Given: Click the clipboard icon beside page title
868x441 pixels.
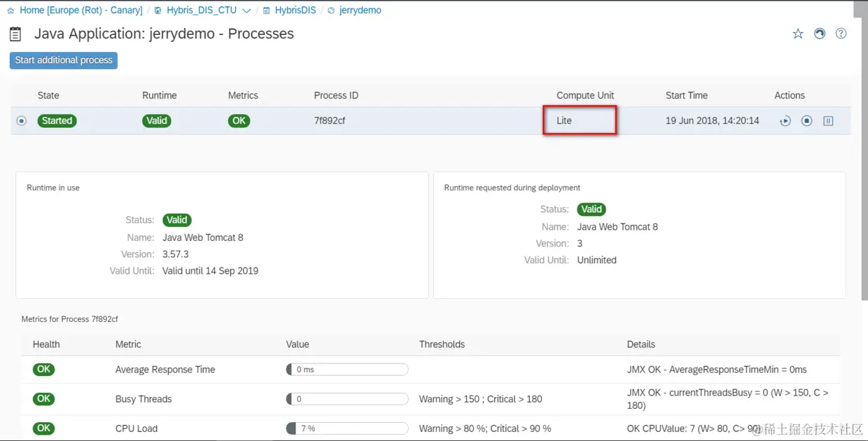Looking at the screenshot, I should pos(15,34).
